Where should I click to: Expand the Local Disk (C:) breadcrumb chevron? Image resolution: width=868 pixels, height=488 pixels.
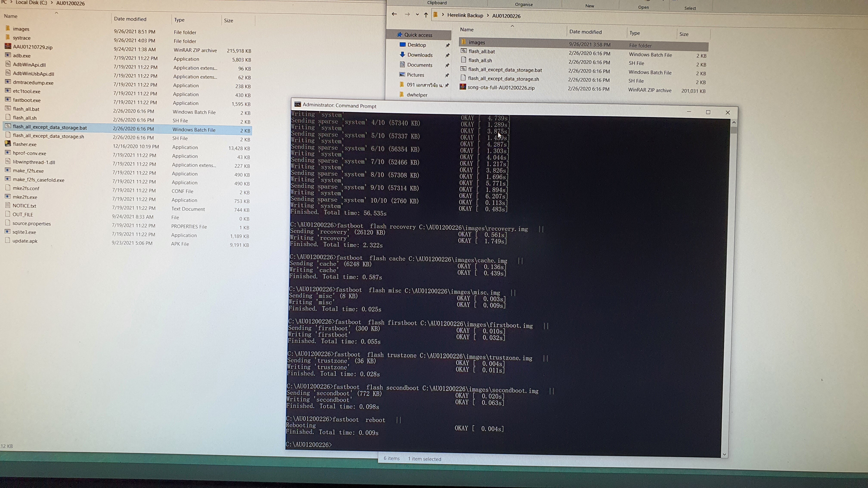[52, 3]
